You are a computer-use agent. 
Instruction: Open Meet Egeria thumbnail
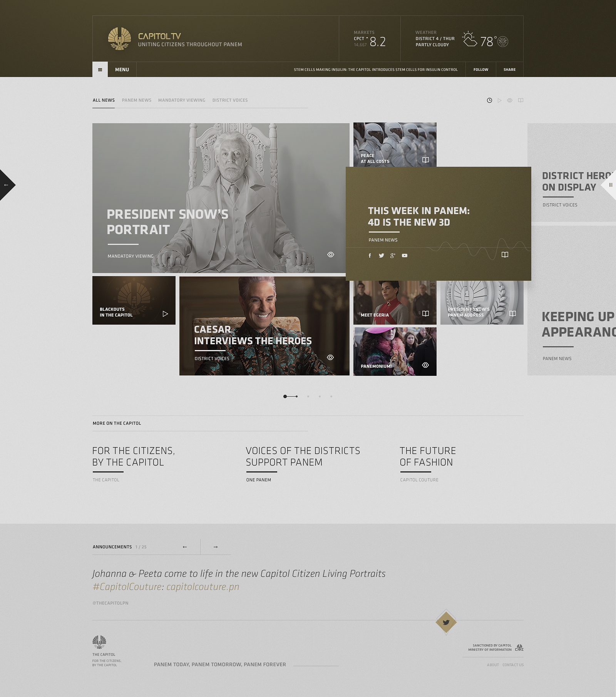pos(395,303)
